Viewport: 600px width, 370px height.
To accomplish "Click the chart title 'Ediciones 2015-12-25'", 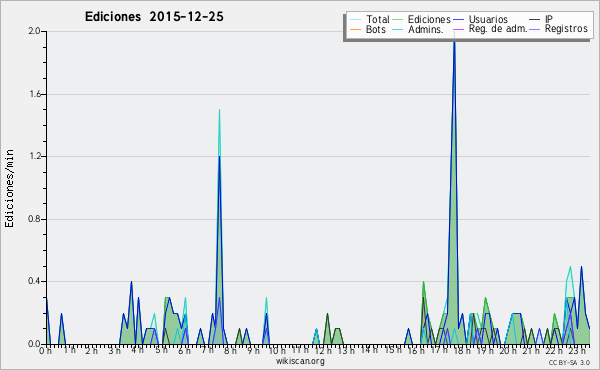I will pos(154,17).
